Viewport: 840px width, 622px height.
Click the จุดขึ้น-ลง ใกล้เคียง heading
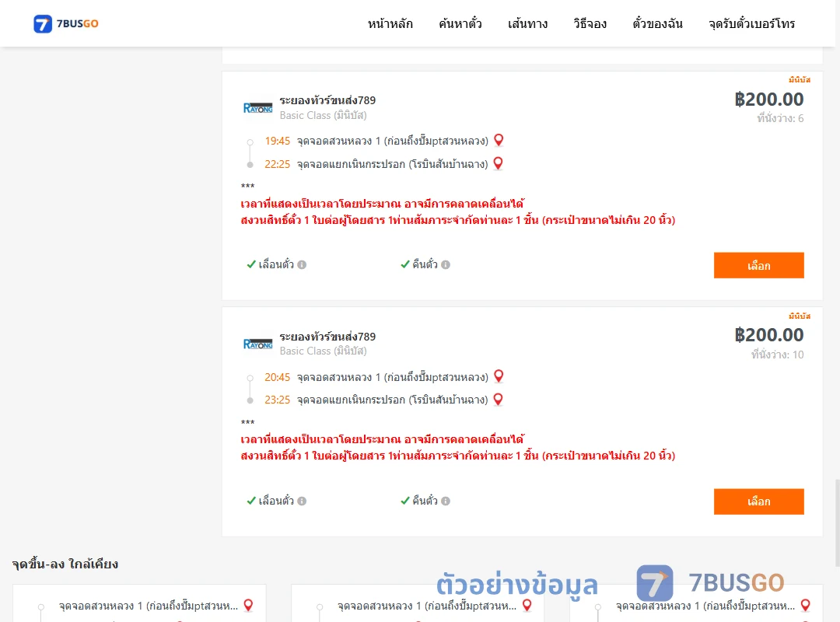65,564
